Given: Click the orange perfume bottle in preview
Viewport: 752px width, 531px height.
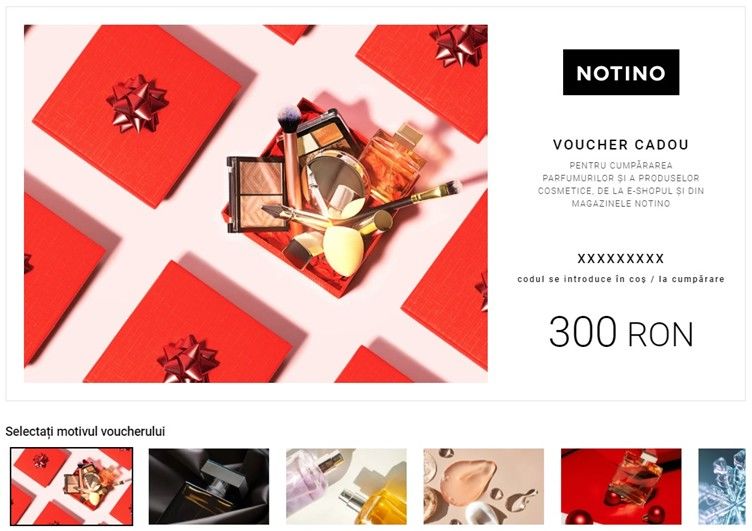Looking at the screenshot, I should (x=393, y=162).
